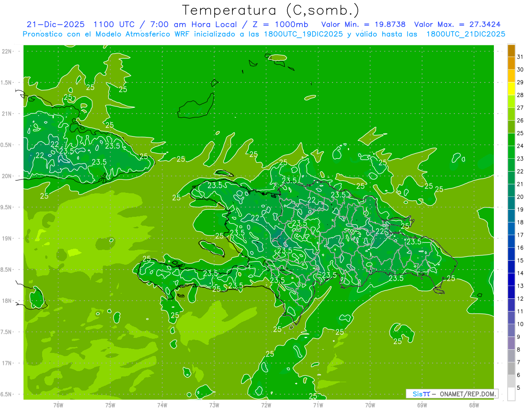532x411 pixels.
Task: Pick the green swatch between 24 and 25
Action: (x=511, y=140)
